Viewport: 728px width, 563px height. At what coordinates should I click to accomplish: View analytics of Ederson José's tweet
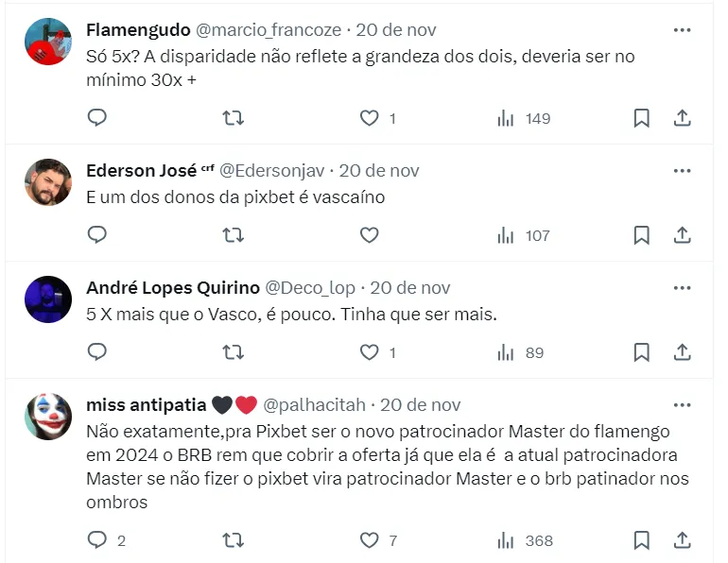tap(524, 235)
